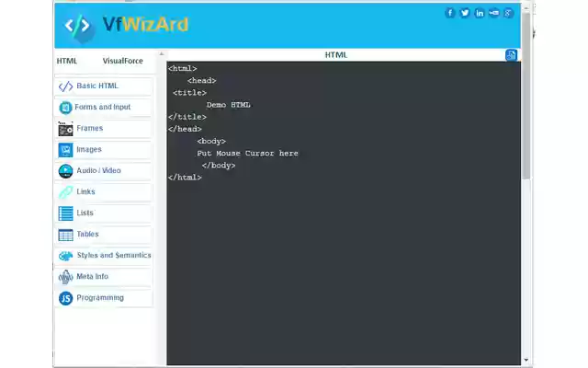Click the page scrollbar up arrow
Image resolution: width=588 pixels, height=368 pixels.
pos(526,7)
